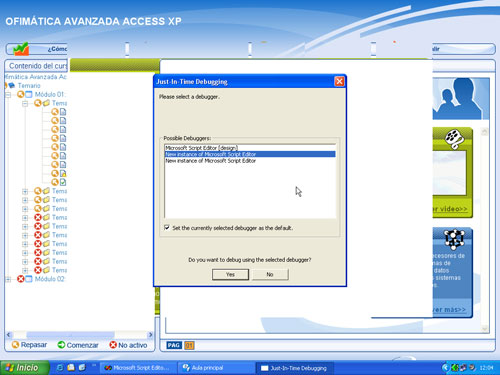Image resolution: width=500 pixels, height=375 pixels.
Task: Open the lesson page with yellow warning badge
Action: click(63, 173)
